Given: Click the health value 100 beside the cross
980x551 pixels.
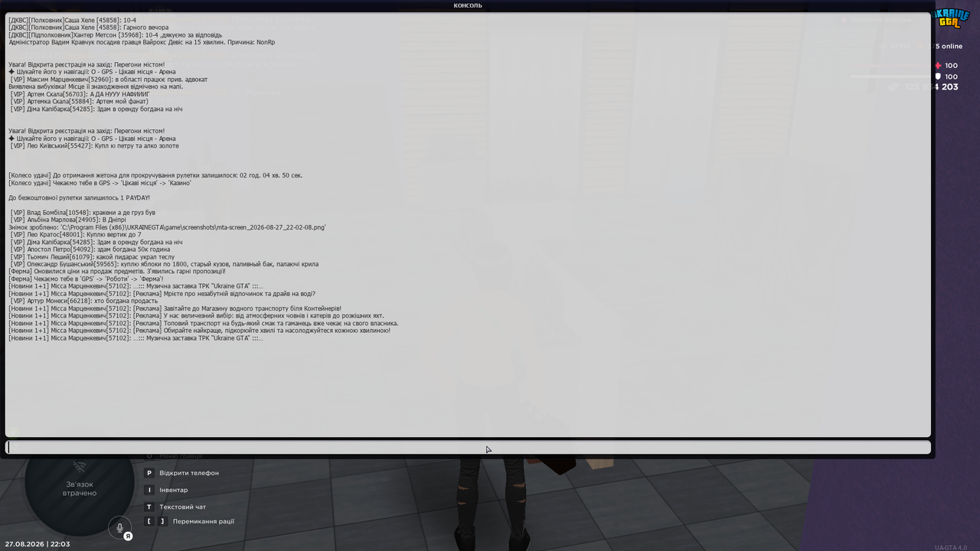Looking at the screenshot, I should (951, 66).
